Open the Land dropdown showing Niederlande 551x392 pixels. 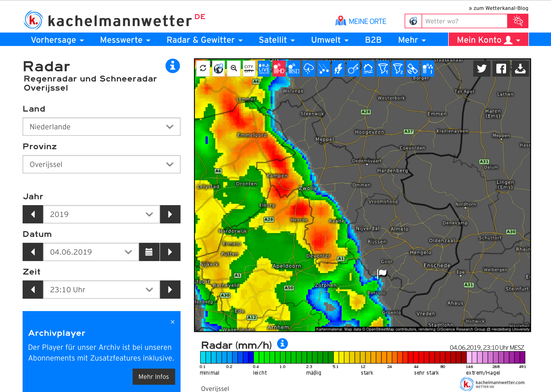(101, 127)
